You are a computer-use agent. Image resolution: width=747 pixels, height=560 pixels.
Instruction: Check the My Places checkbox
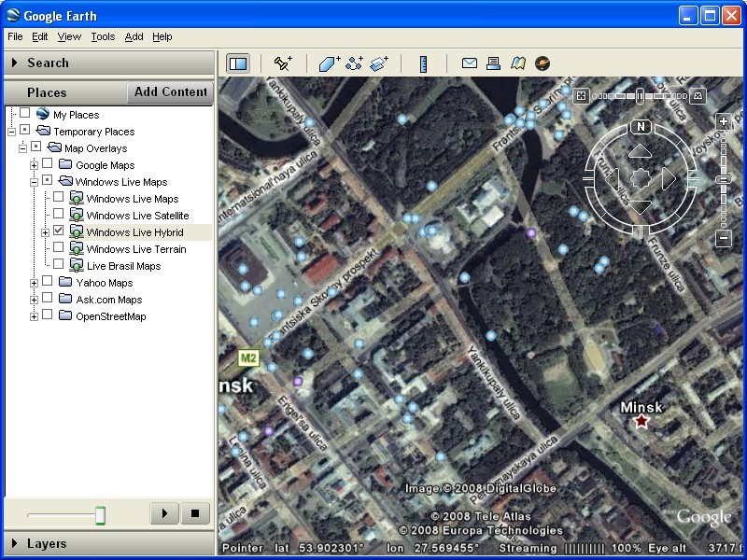[x=23, y=114]
